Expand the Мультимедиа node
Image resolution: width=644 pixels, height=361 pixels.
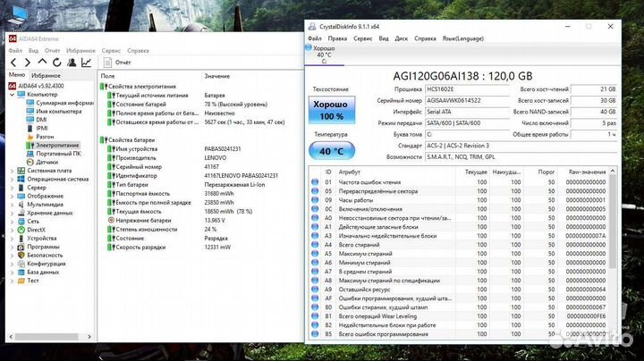(12, 205)
